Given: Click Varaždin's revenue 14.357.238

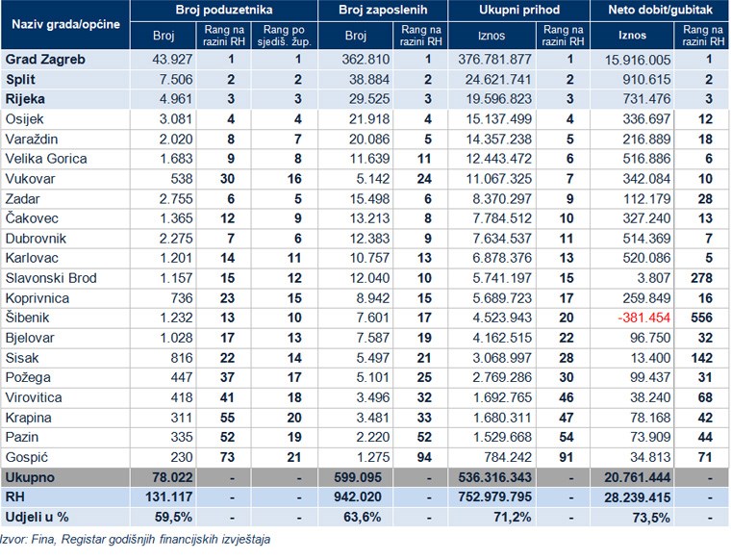Looking at the screenshot, I should 498,140.
